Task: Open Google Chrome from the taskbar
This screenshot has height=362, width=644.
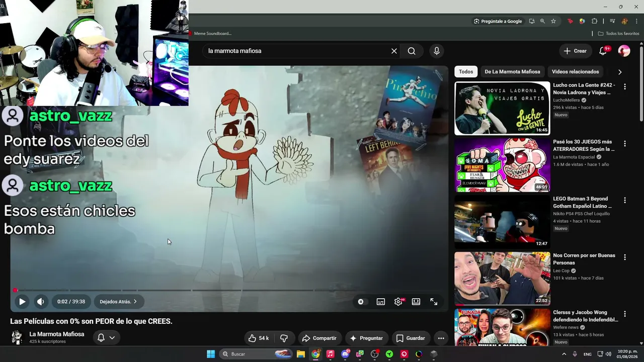Action: [315, 354]
